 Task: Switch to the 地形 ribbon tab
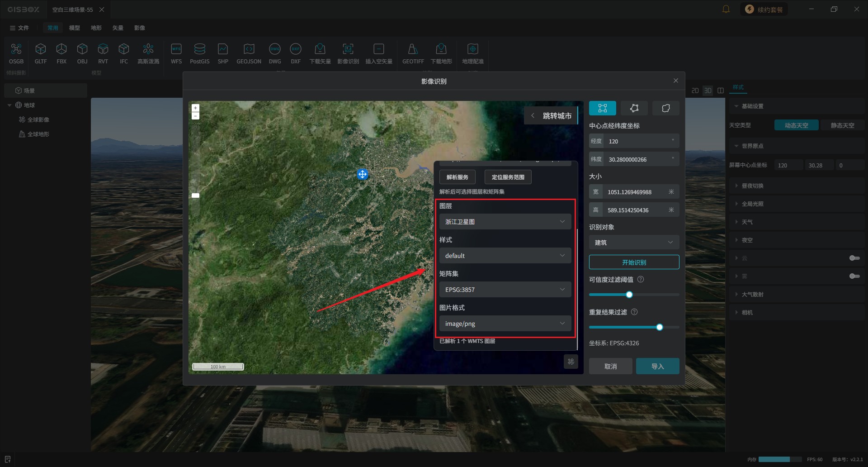[x=96, y=28]
